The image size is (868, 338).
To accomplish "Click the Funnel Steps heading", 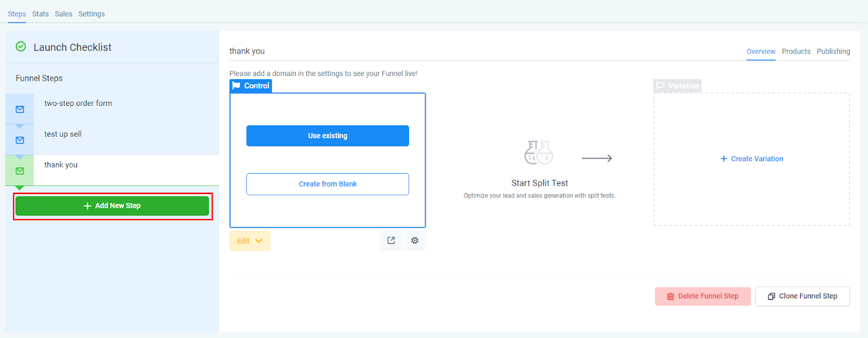I will (x=39, y=78).
